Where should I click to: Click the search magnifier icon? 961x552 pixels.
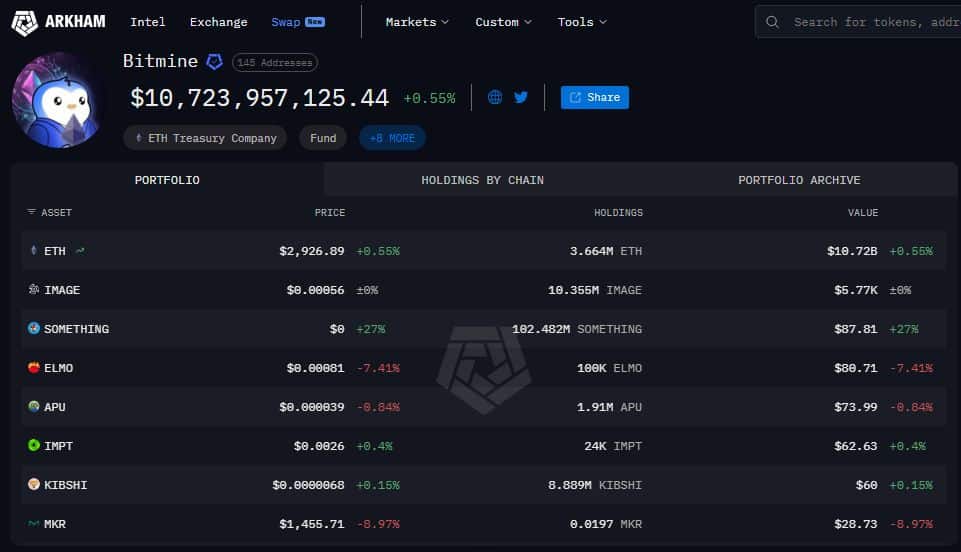point(772,22)
